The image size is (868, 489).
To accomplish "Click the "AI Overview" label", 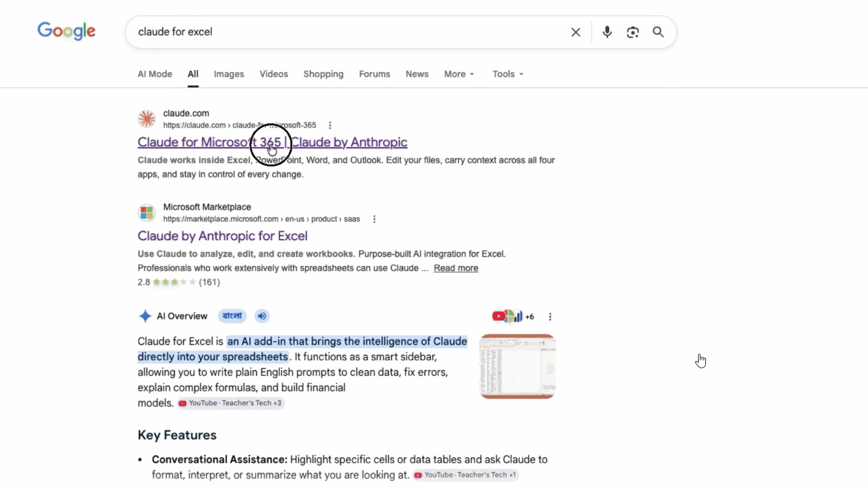I will click(x=182, y=316).
